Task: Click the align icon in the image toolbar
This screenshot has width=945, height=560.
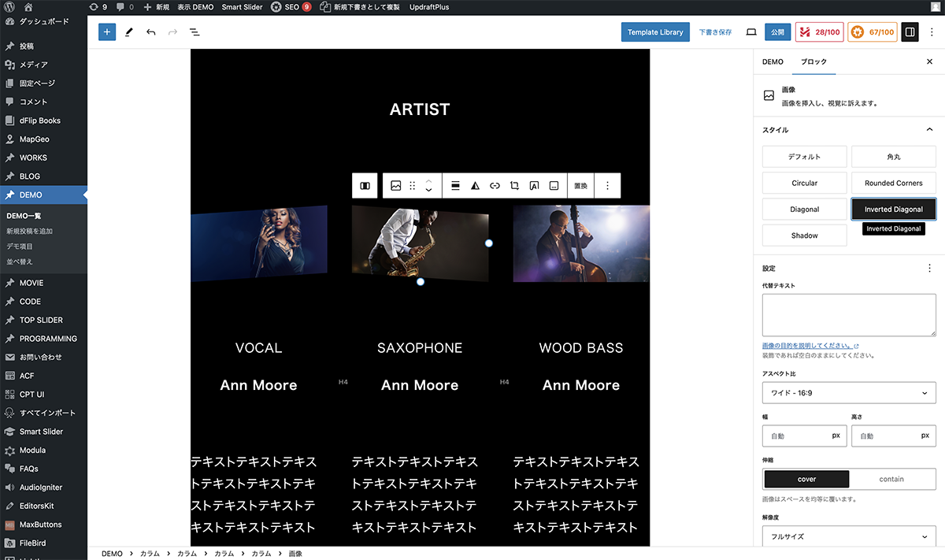Action: click(455, 186)
